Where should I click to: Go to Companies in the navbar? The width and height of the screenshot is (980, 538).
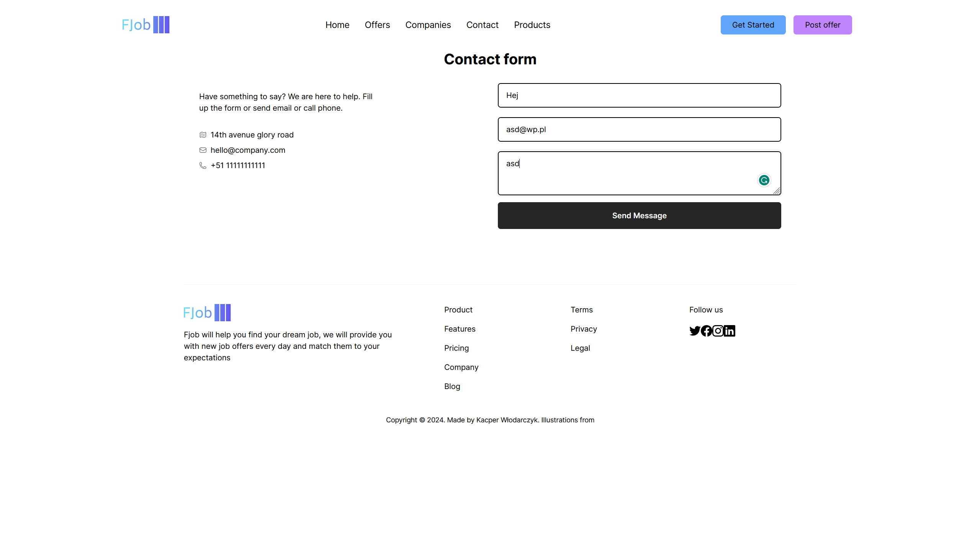(x=428, y=25)
